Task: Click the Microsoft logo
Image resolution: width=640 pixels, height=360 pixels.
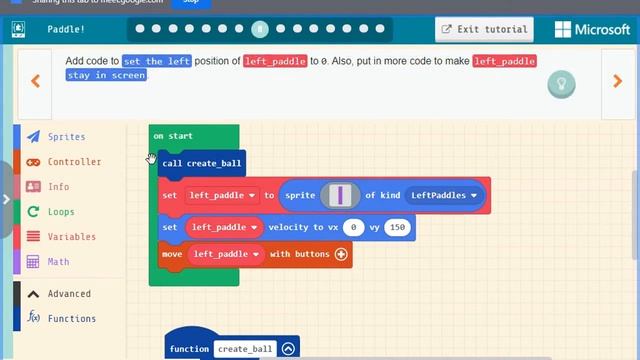Action: point(592,29)
